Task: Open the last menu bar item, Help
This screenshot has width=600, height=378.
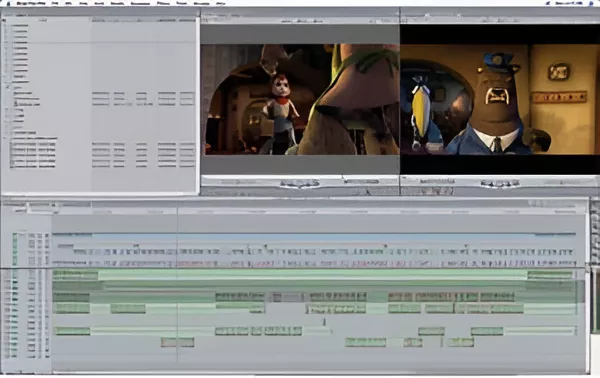Action: pyautogui.click(x=220, y=3)
